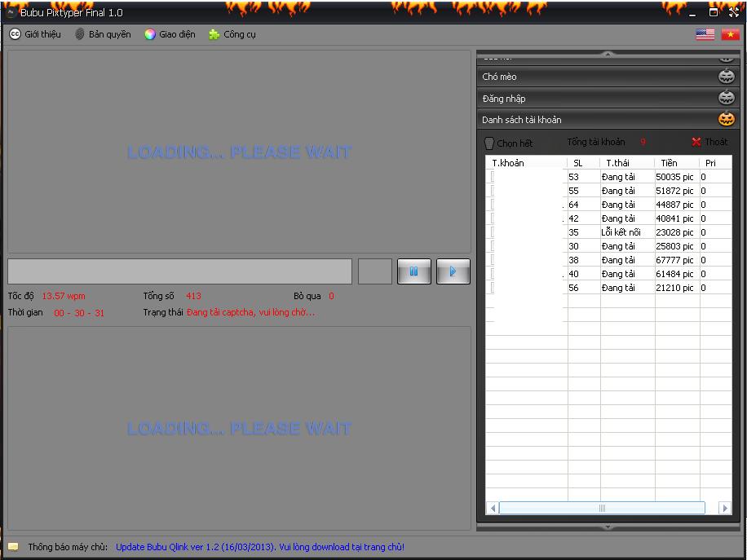This screenshot has height=560, width=747.
Task: Click the CC icon beside Giới thiệu
Action: [15, 34]
